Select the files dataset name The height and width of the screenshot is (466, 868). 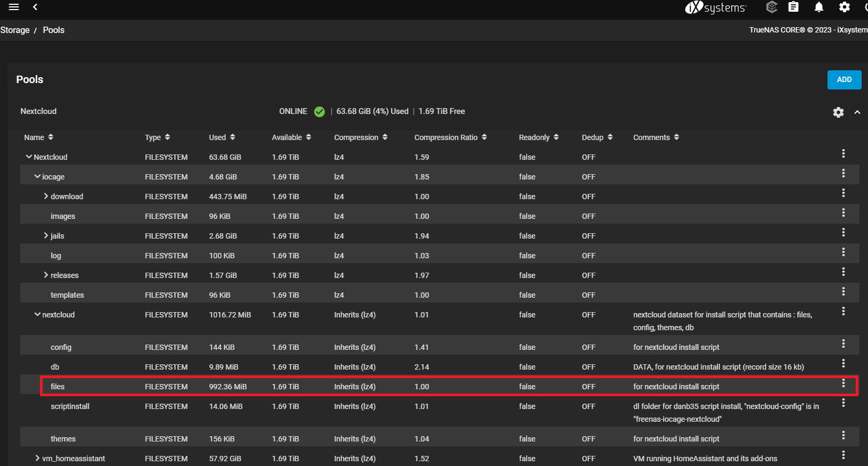[58, 387]
